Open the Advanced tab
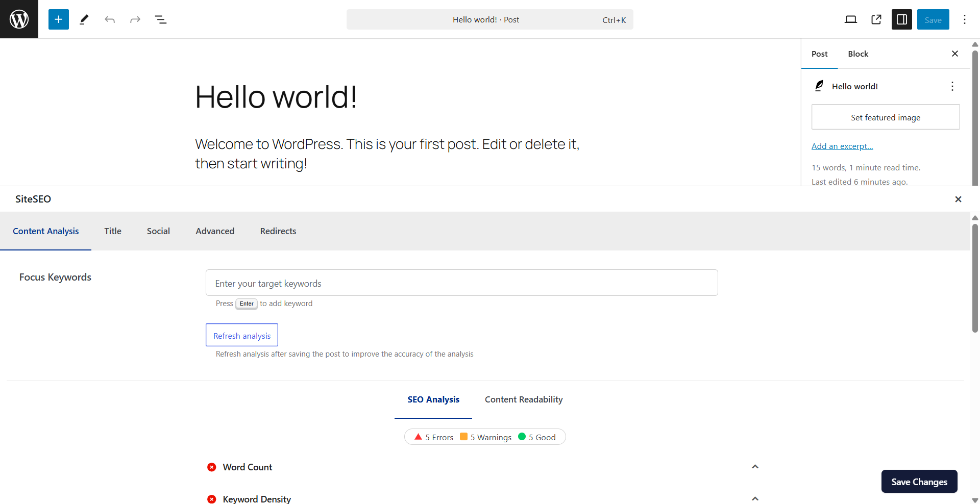Viewport: 980px width, 504px height. (215, 231)
